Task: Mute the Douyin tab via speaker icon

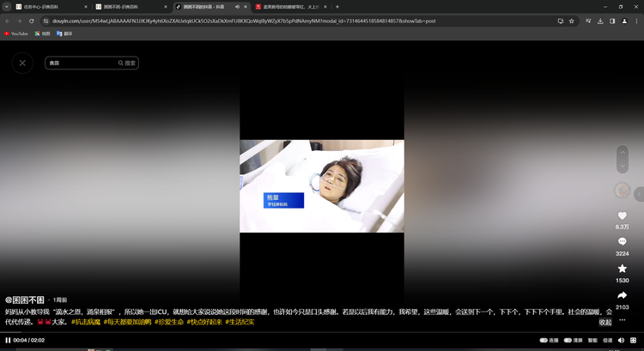Action: (x=237, y=7)
